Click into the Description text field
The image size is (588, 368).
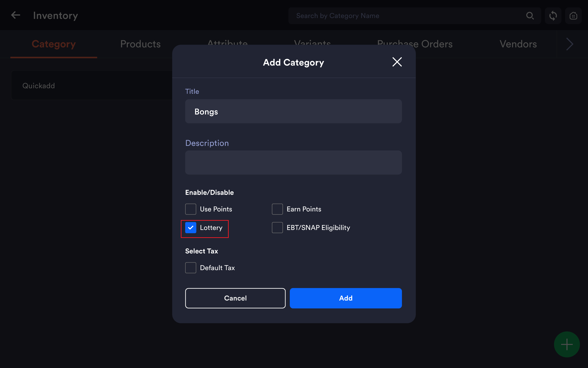293,163
